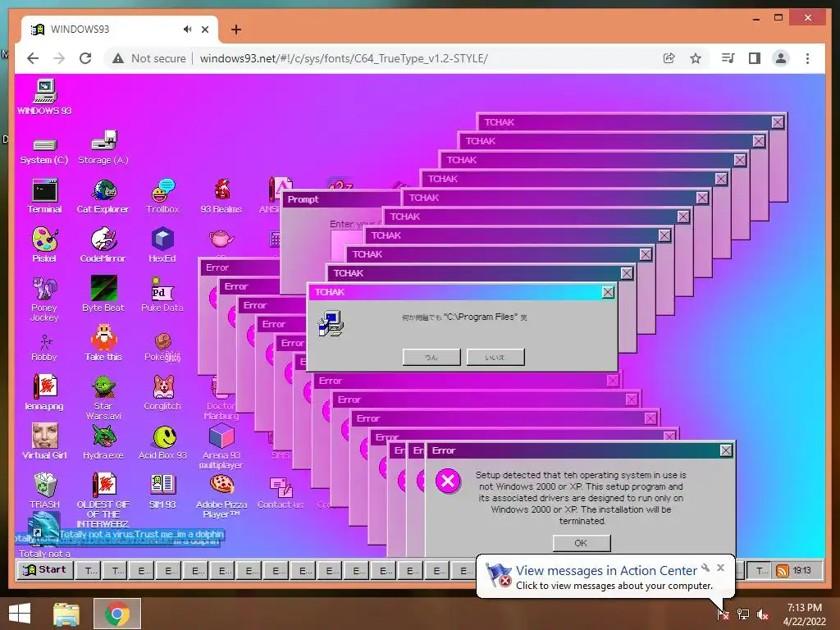This screenshot has width=840, height=630.
Task: Play Star Wars.avi icon
Action: 103,398
